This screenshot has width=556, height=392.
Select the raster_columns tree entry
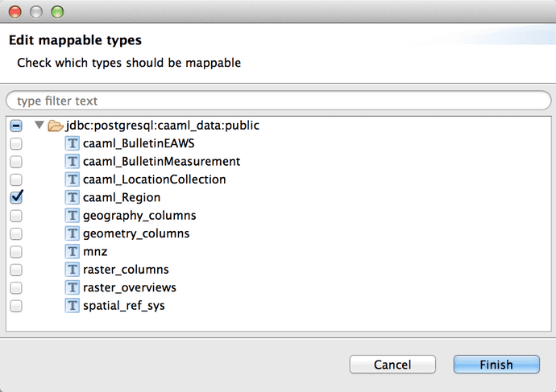pyautogui.click(x=126, y=270)
